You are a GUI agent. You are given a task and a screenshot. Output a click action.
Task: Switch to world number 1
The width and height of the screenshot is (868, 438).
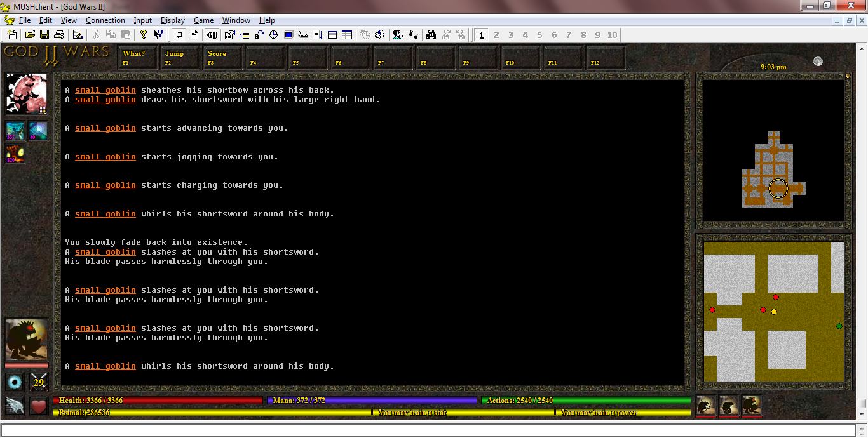(482, 35)
